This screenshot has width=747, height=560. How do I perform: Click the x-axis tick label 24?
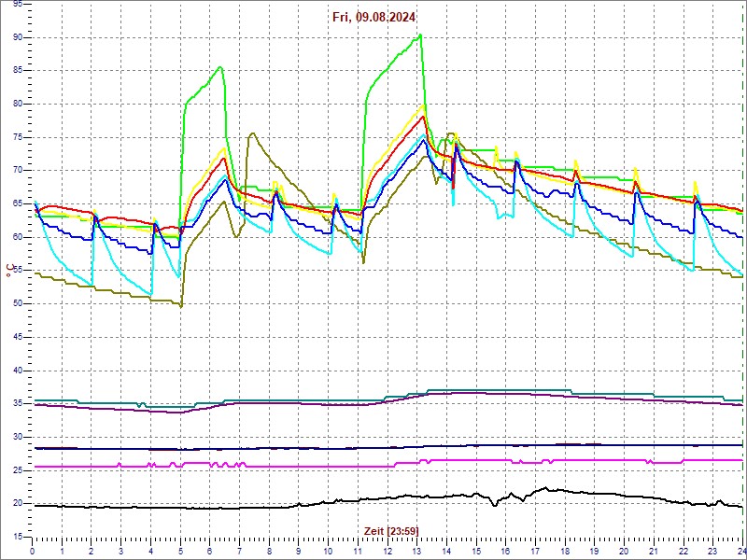click(740, 551)
